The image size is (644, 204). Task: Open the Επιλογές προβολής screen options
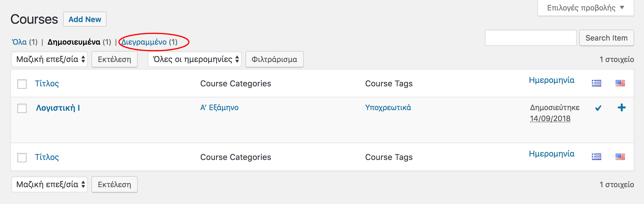(x=586, y=8)
